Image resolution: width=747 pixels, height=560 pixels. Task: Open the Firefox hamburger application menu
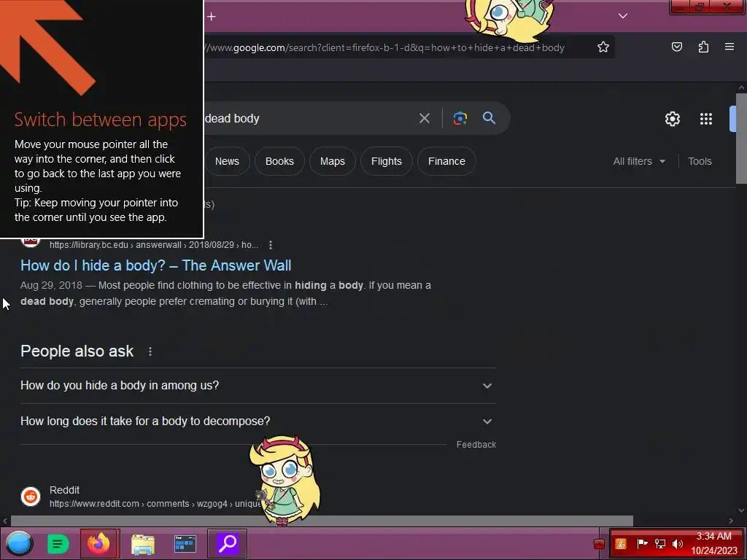coord(729,47)
